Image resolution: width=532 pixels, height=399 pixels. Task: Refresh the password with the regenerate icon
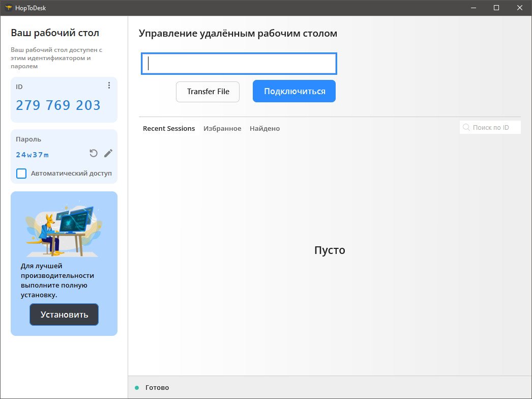(93, 153)
